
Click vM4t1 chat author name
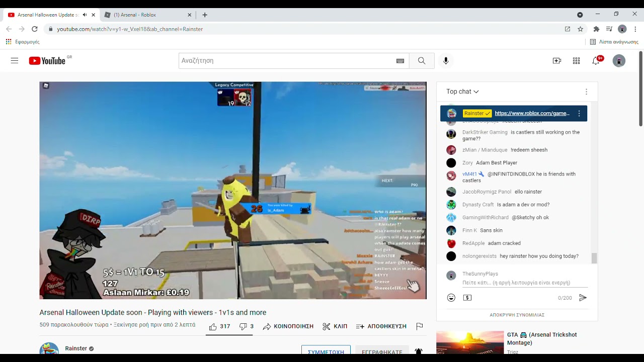click(469, 174)
